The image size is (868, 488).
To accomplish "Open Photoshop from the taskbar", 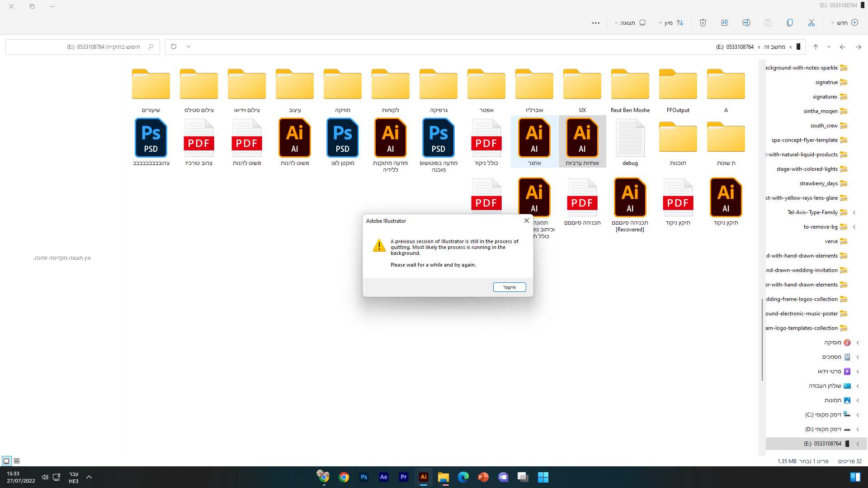I will [364, 477].
